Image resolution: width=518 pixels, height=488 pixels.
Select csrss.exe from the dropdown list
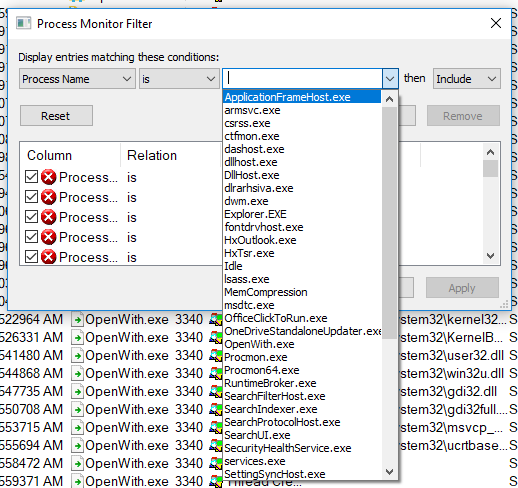coord(302,123)
